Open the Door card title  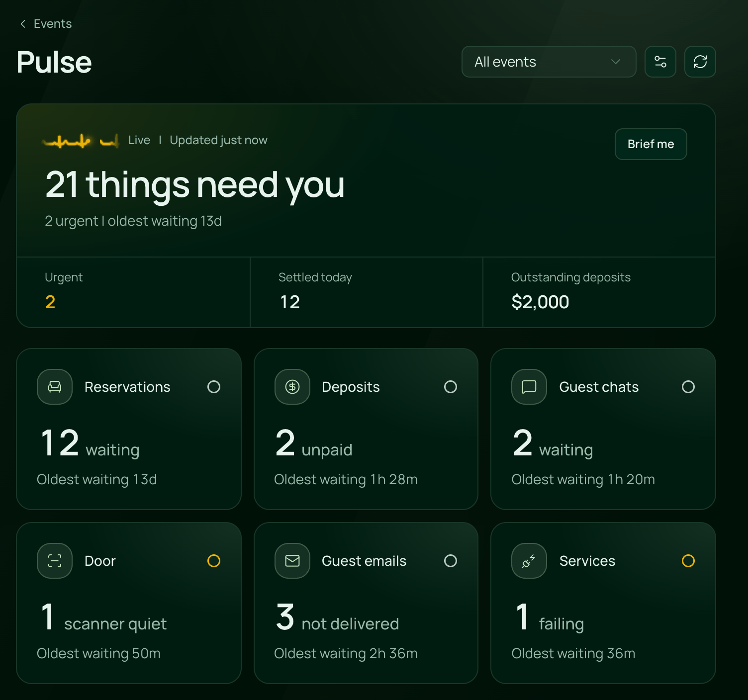pos(100,561)
